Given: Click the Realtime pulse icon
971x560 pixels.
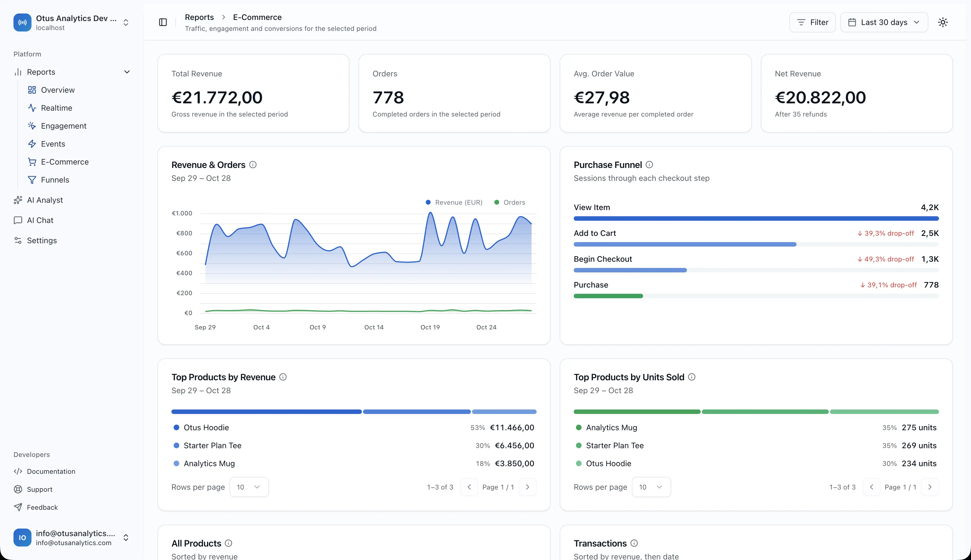Looking at the screenshot, I should tap(32, 108).
